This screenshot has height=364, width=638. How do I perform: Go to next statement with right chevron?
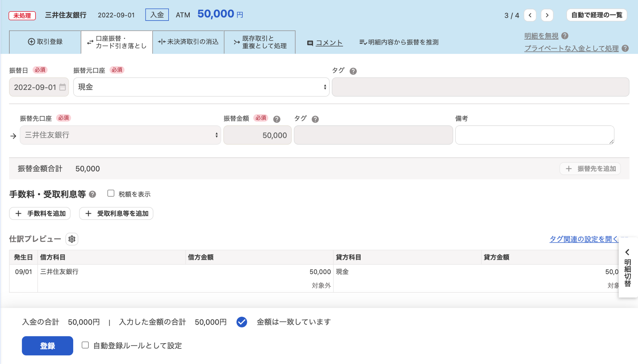click(x=547, y=15)
